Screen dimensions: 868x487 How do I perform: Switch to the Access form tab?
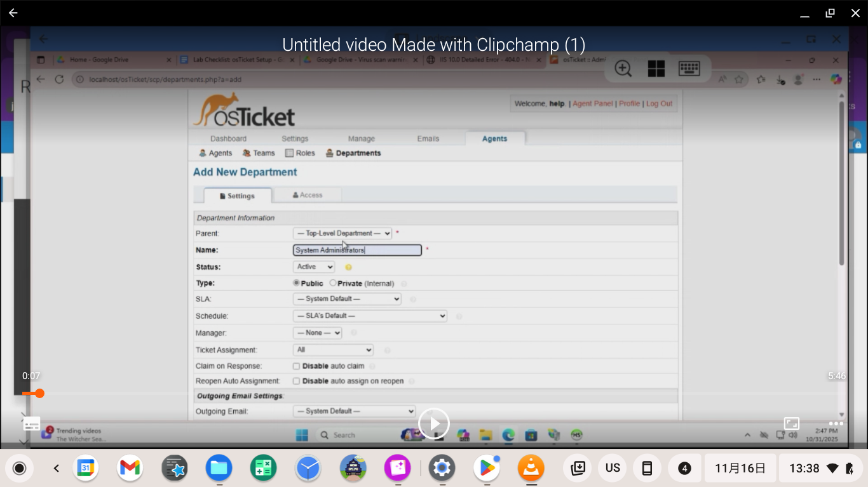pyautogui.click(x=308, y=195)
